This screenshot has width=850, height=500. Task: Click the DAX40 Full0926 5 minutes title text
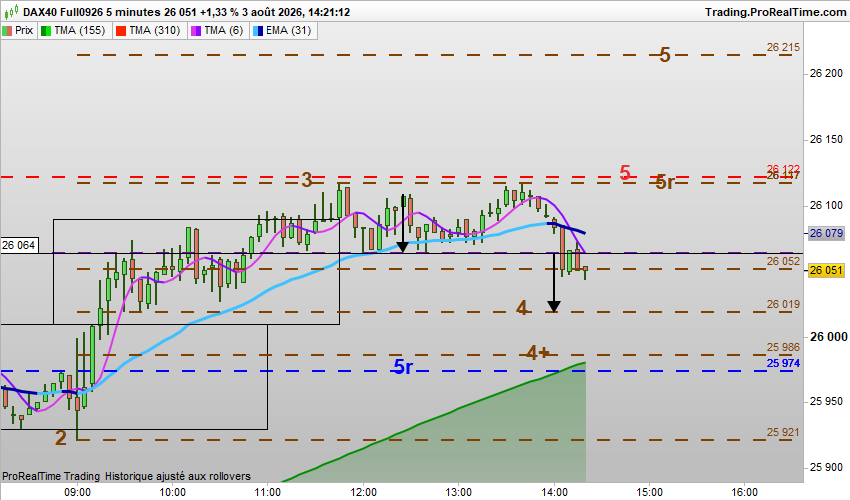coord(92,12)
